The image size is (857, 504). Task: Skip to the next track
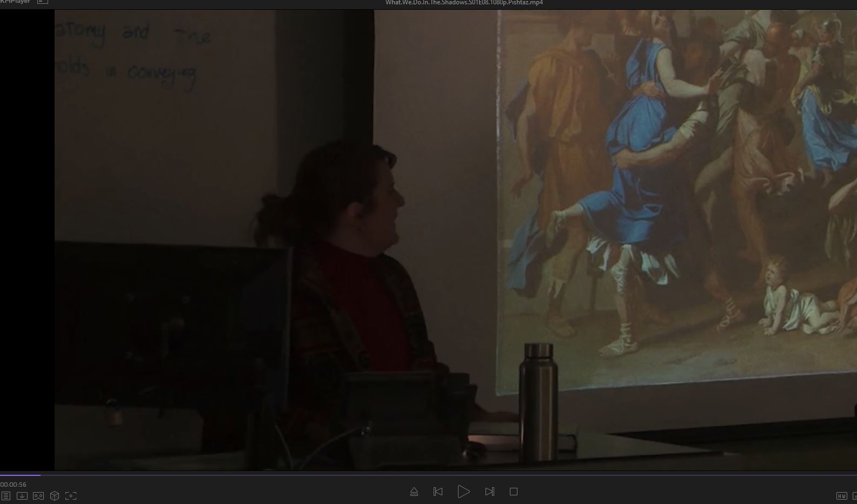pos(489,492)
